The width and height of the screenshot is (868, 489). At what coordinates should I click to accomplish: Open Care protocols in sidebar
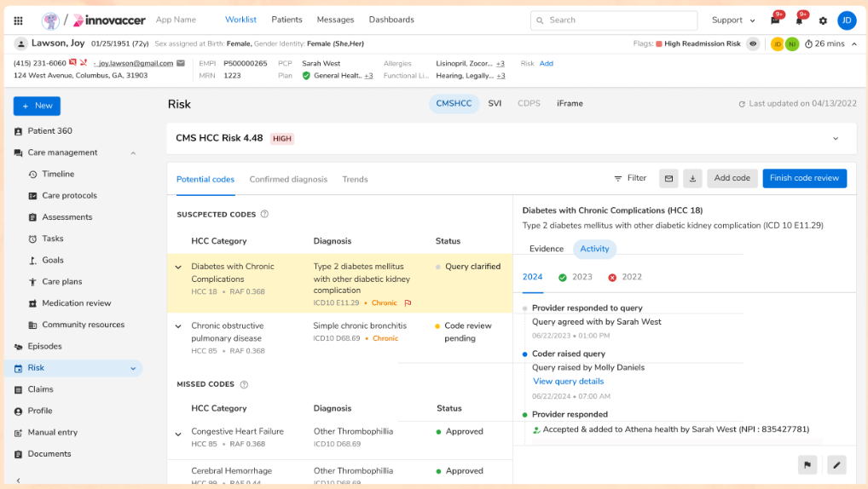point(69,196)
